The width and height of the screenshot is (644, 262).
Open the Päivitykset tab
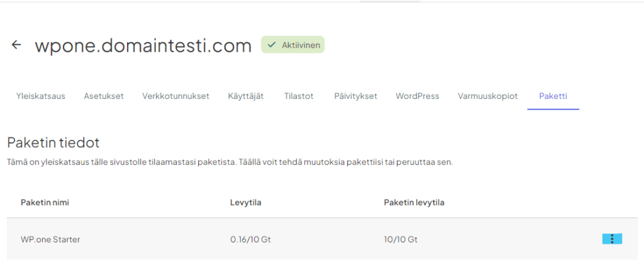[x=355, y=96]
